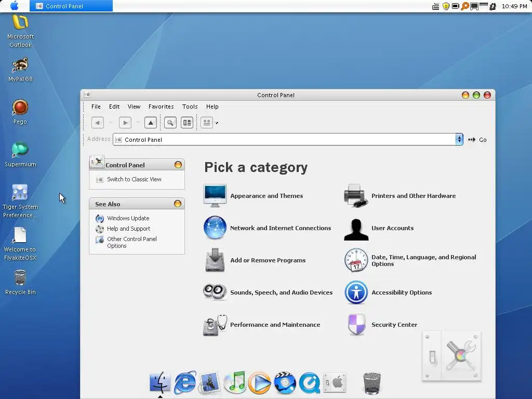Open the Favorites menu
The image size is (532, 399).
(x=161, y=107)
